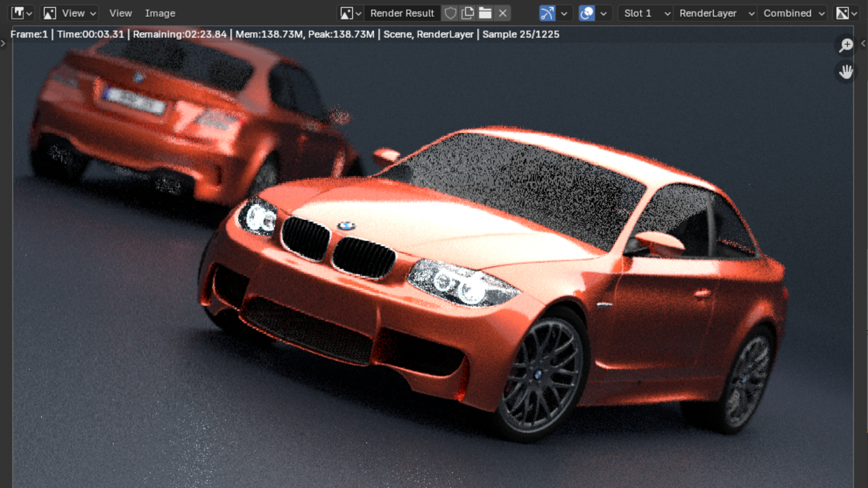Click the pan hand gizmo
The width and height of the screenshot is (868, 488).
click(846, 71)
